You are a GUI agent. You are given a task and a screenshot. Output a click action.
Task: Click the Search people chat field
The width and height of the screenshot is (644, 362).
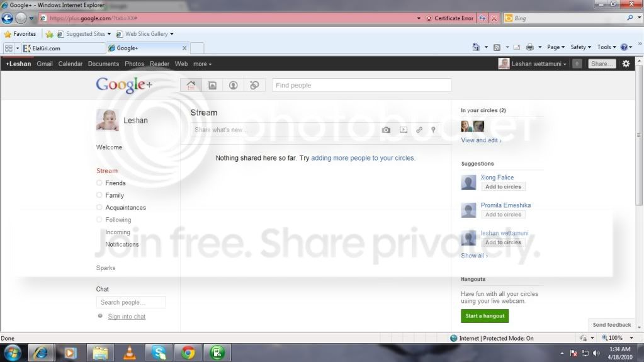pos(131,302)
